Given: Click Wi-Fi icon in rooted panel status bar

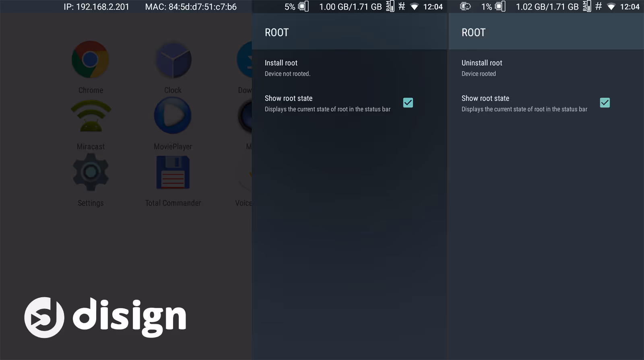Looking at the screenshot, I should [x=611, y=7].
